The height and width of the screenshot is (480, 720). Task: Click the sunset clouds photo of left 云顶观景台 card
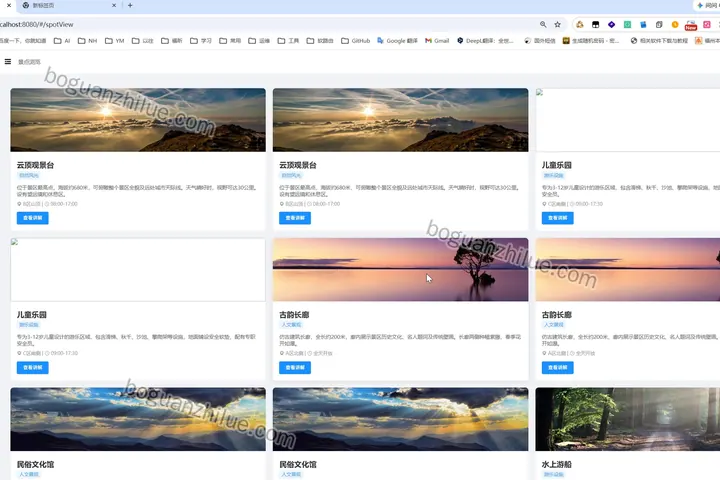pyautogui.click(x=138, y=120)
